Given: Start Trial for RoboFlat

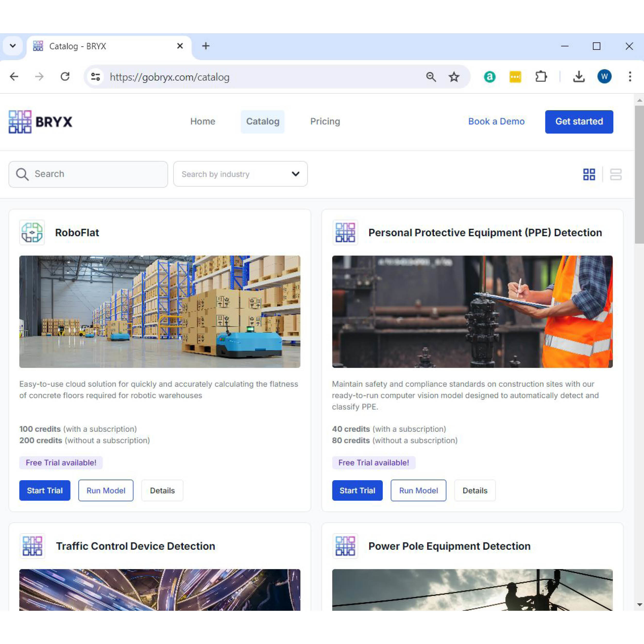Looking at the screenshot, I should (x=45, y=490).
